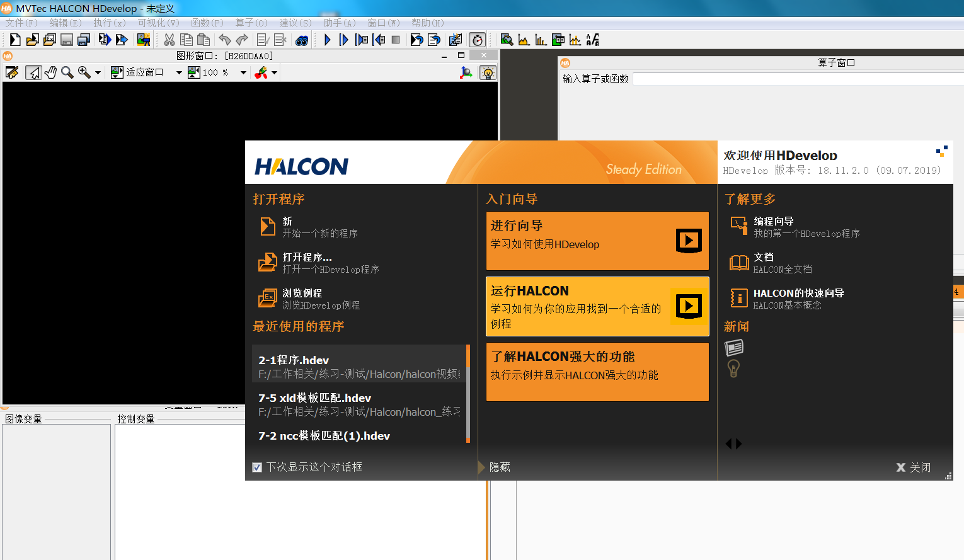Image resolution: width=964 pixels, height=560 pixels.
Task: Open the Gray Histogram tool icon
Action: (524, 40)
